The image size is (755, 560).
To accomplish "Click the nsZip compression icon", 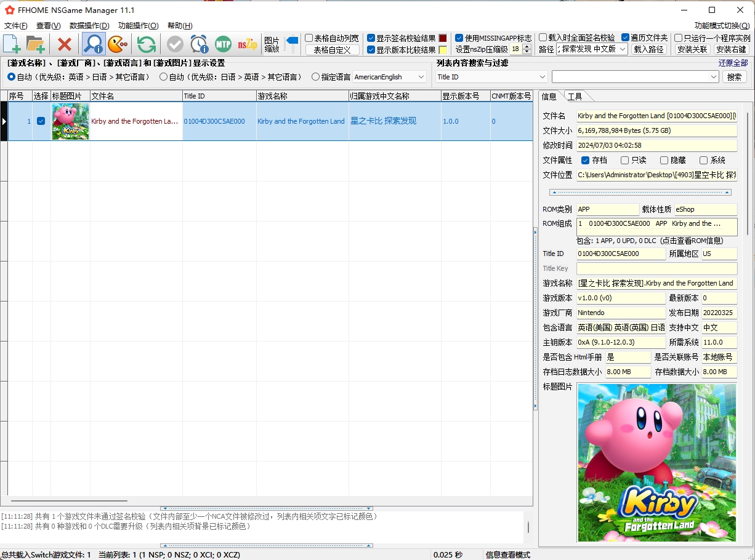I will [x=248, y=44].
